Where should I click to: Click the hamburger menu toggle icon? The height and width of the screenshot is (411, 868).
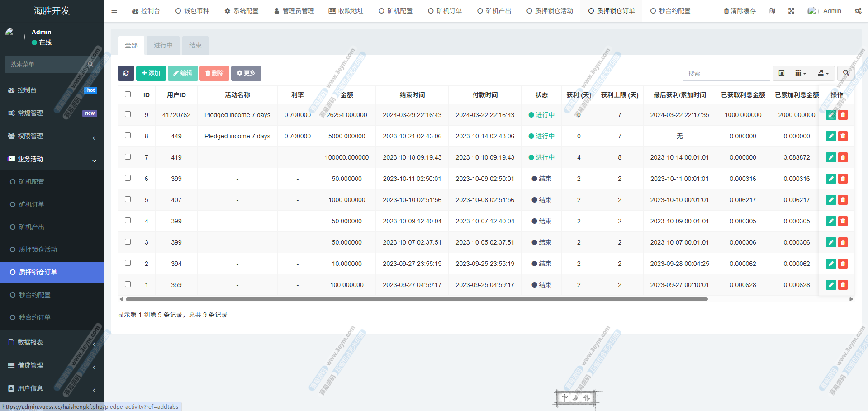click(114, 11)
